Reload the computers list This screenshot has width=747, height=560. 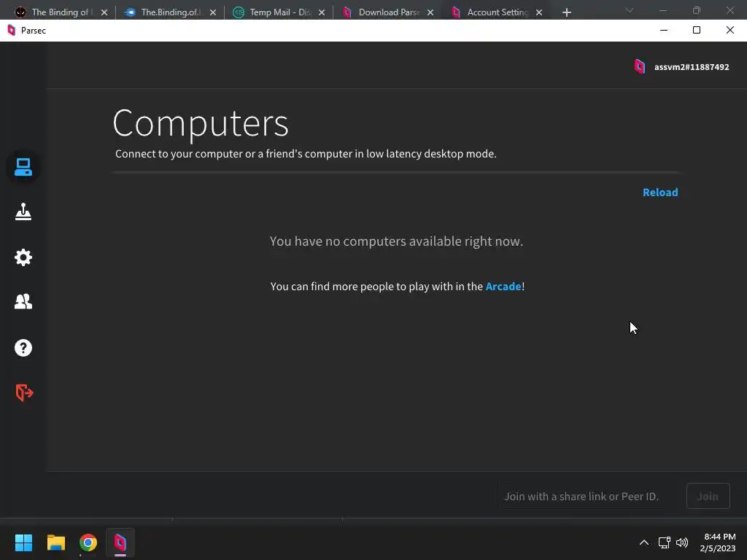coord(659,192)
